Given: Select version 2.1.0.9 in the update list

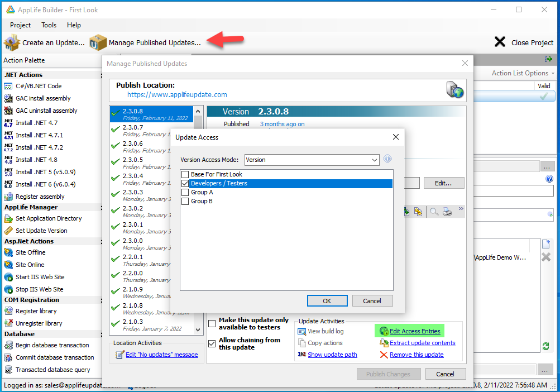Looking at the screenshot, I should click(x=141, y=292).
